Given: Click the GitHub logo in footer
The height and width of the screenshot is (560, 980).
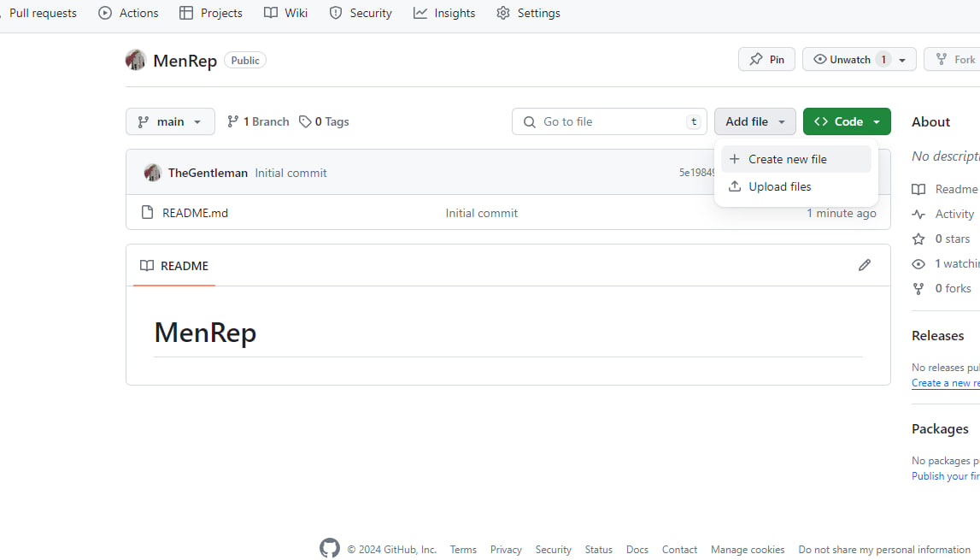Looking at the screenshot, I should coord(330,548).
